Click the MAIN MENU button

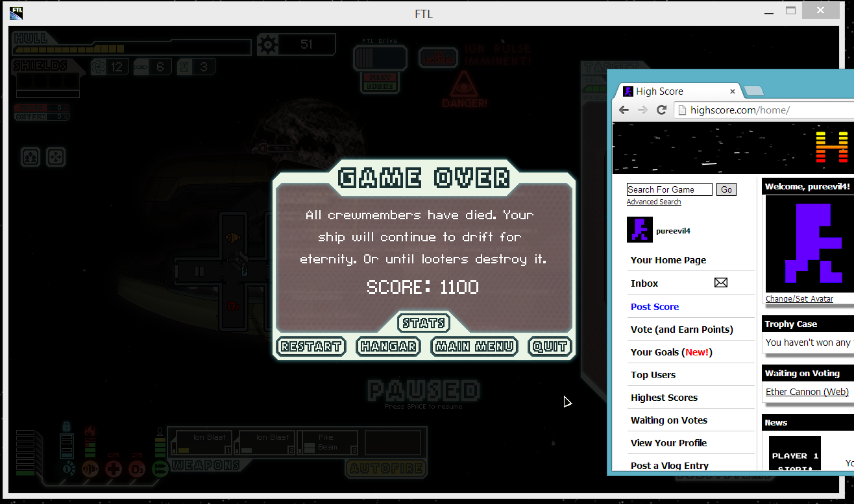pos(474,346)
